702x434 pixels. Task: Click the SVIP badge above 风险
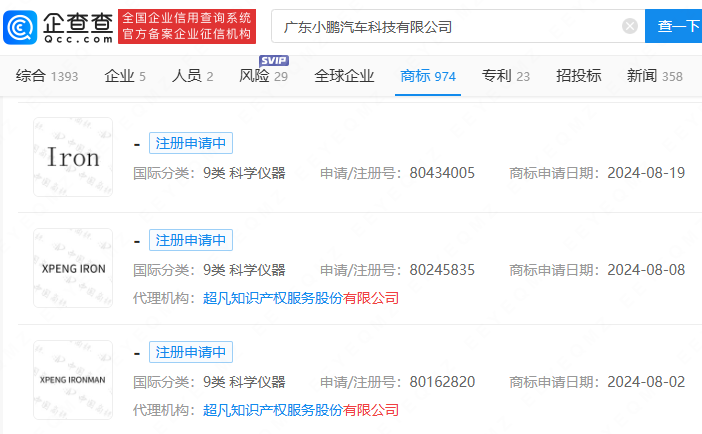274,60
